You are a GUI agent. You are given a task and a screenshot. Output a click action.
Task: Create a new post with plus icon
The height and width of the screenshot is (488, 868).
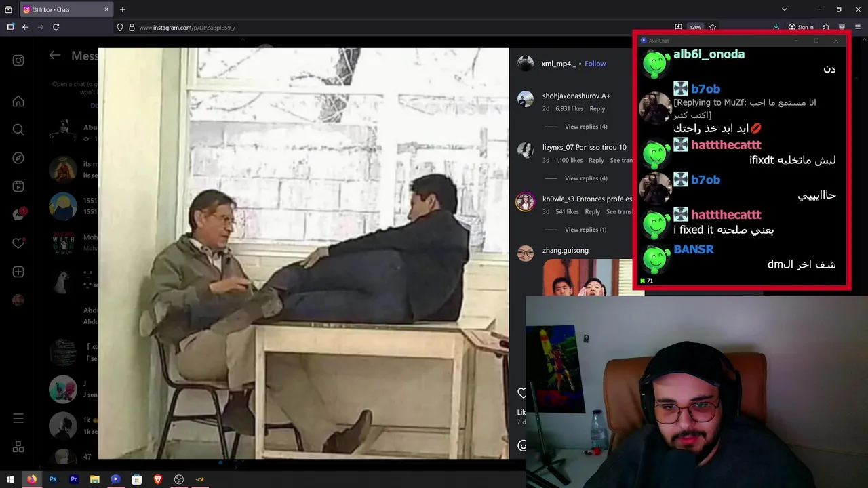pyautogui.click(x=18, y=272)
